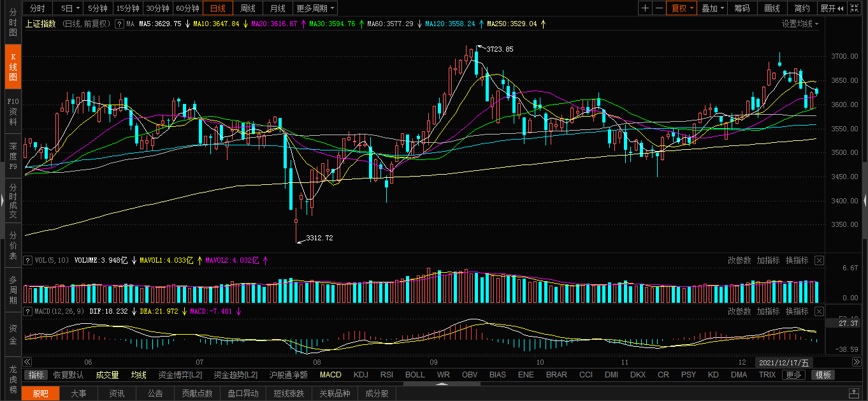Open the 模板 template menu
The width and height of the screenshot is (868, 401).
(823, 375)
